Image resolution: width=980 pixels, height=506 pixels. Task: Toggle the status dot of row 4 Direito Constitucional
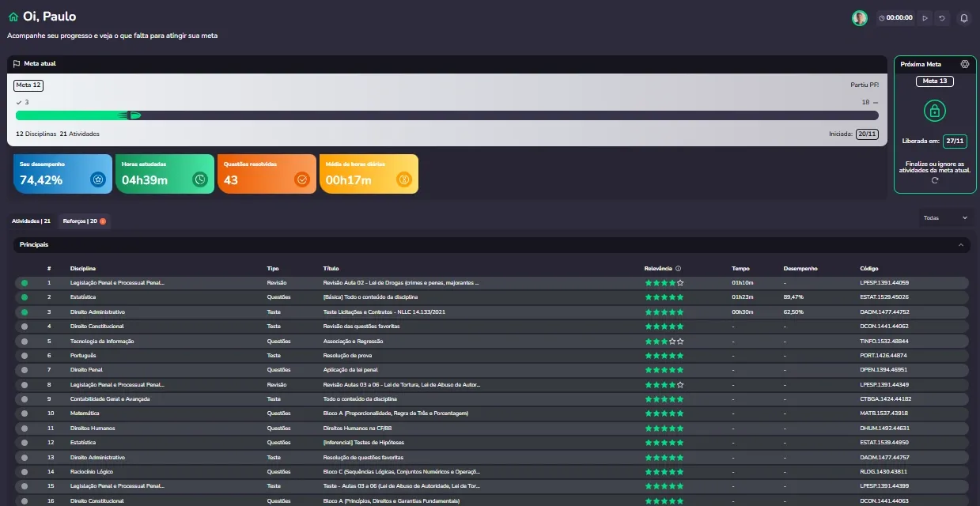25,326
